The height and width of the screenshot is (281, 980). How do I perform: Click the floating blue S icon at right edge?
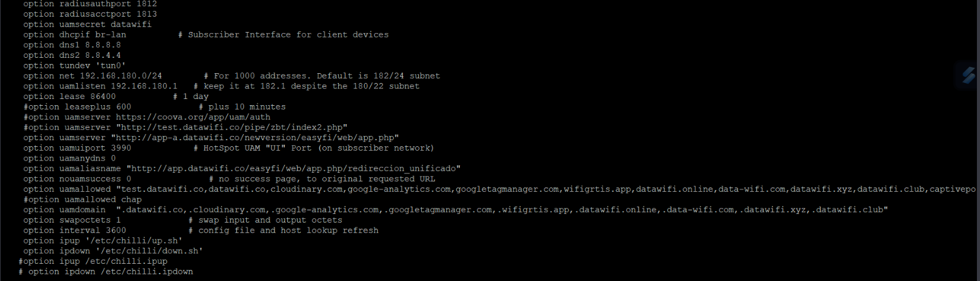[x=968, y=75]
